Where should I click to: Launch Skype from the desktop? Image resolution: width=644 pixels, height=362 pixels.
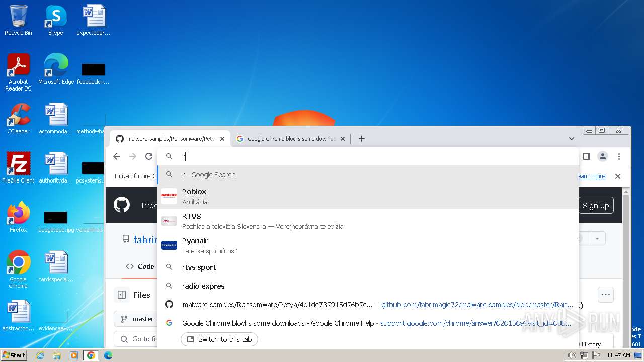55,20
